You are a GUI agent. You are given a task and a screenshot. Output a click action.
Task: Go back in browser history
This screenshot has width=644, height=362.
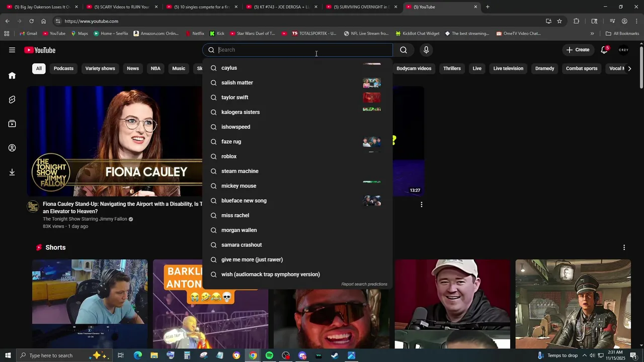click(x=7, y=21)
